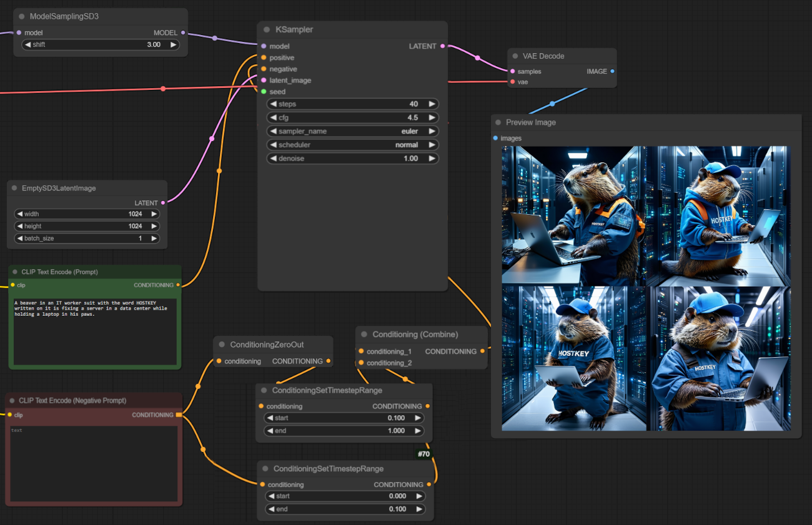
Task: Click the Preview Image images input dot
Action: coord(496,138)
